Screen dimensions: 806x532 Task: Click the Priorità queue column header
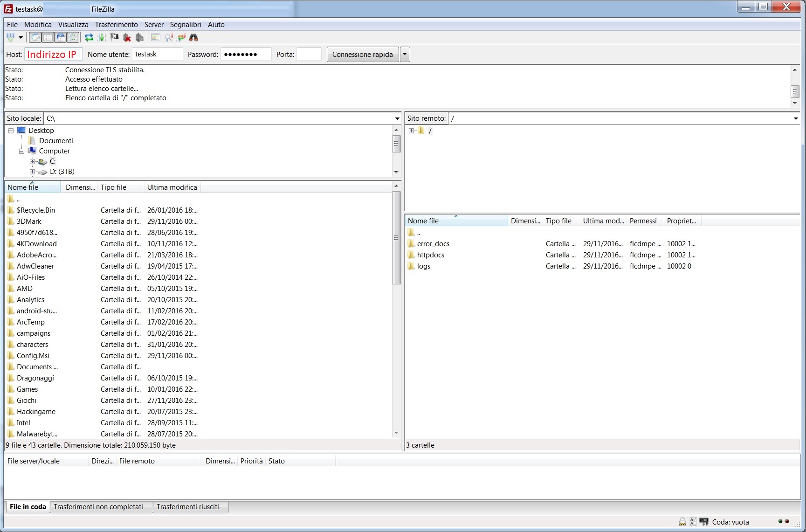tap(252, 461)
